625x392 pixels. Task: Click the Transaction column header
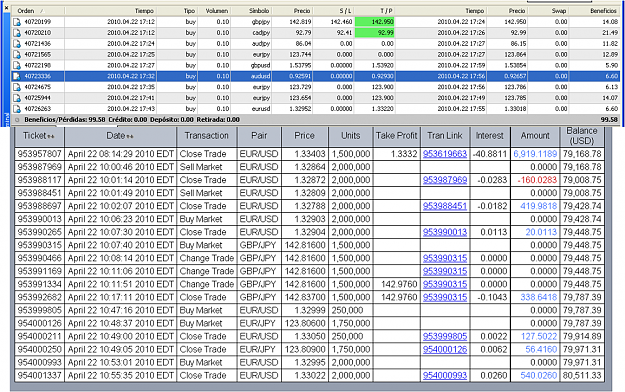pos(206,136)
